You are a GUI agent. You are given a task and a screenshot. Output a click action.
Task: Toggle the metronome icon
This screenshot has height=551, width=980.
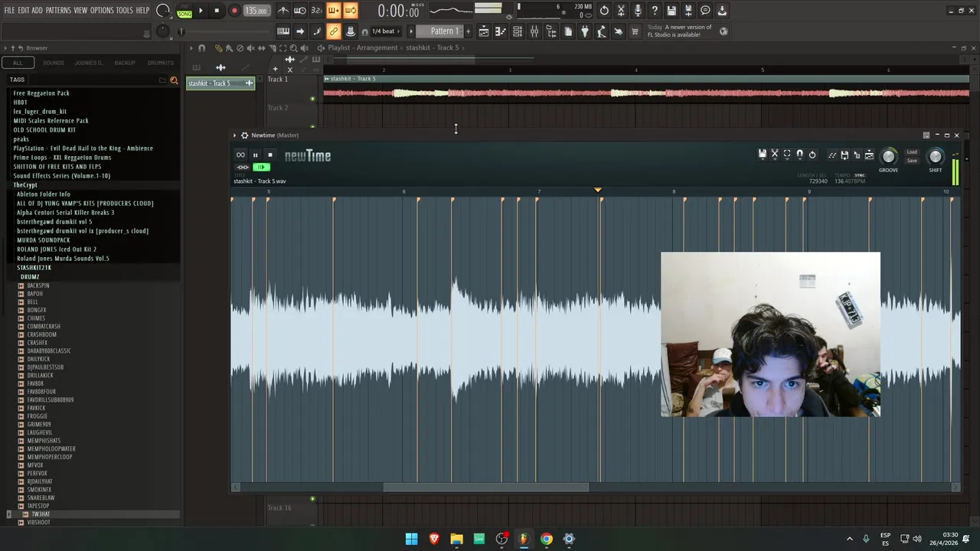[x=283, y=11]
